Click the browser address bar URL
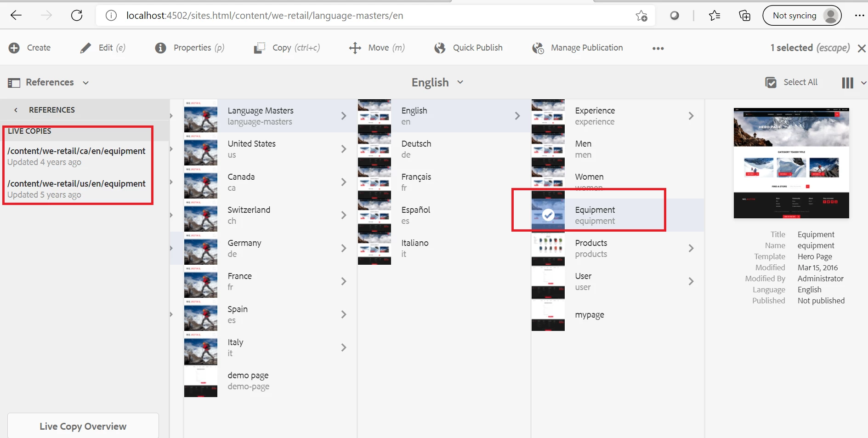Image resolution: width=868 pixels, height=438 pixels. (x=265, y=16)
